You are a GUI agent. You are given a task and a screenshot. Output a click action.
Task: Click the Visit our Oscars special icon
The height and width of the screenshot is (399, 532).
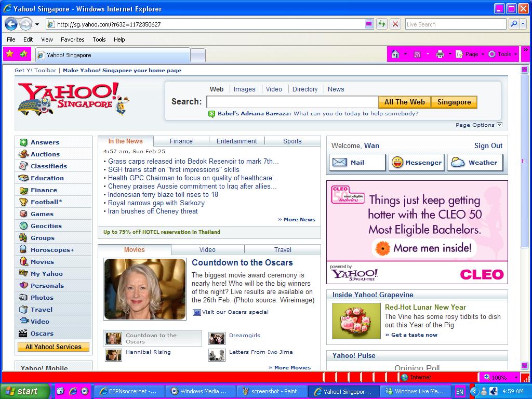pyautogui.click(x=197, y=312)
